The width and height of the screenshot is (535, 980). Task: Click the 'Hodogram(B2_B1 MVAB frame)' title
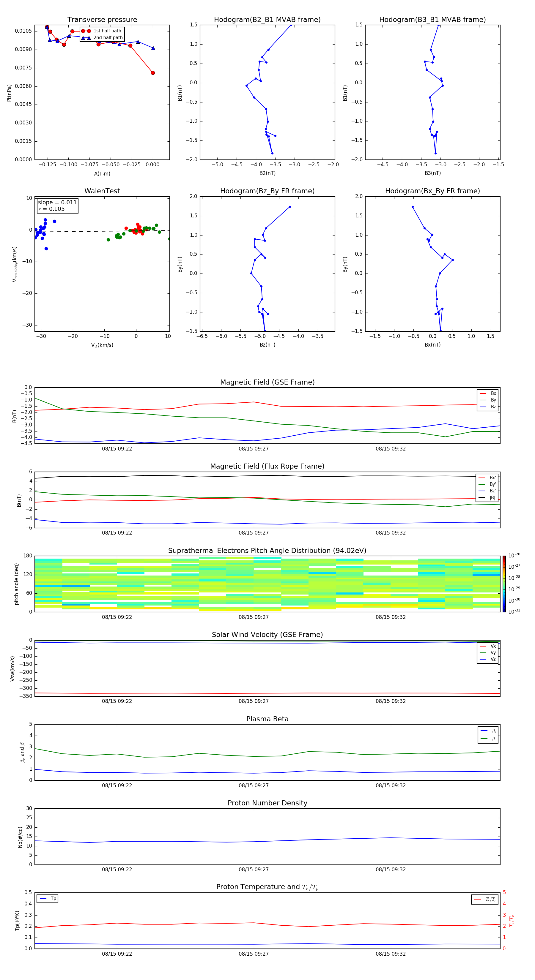(x=267, y=19)
